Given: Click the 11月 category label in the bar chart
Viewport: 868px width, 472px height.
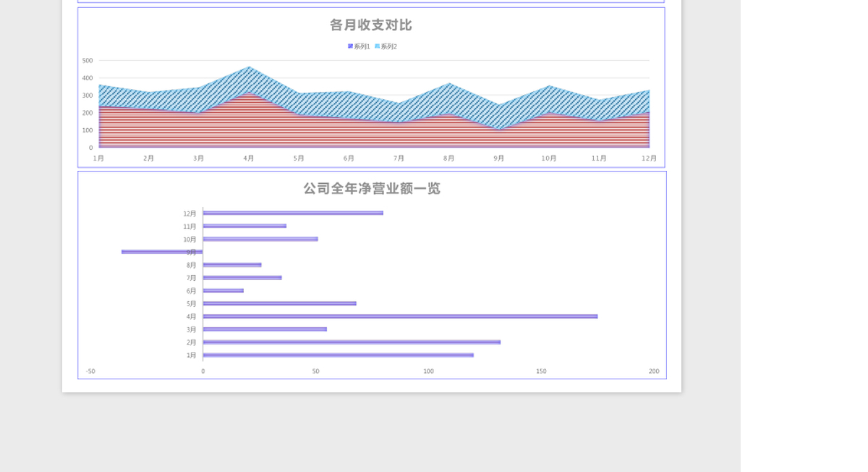Looking at the screenshot, I should tap(190, 227).
